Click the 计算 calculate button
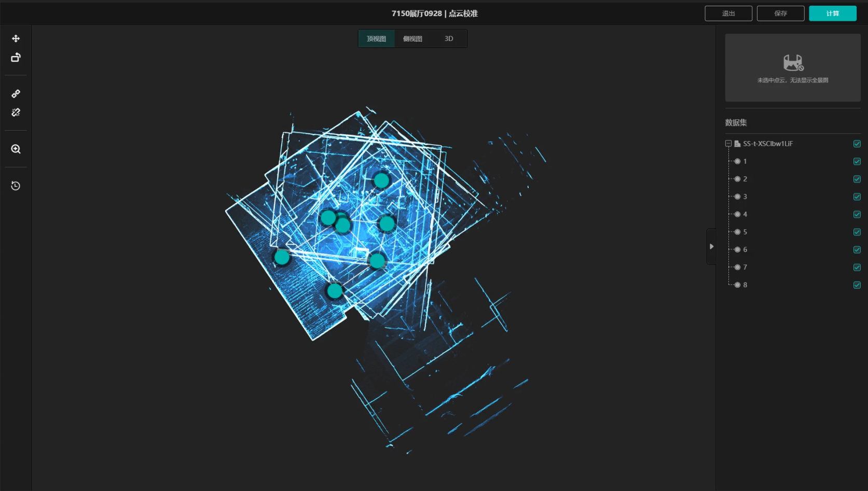The width and height of the screenshot is (868, 491). pos(832,13)
